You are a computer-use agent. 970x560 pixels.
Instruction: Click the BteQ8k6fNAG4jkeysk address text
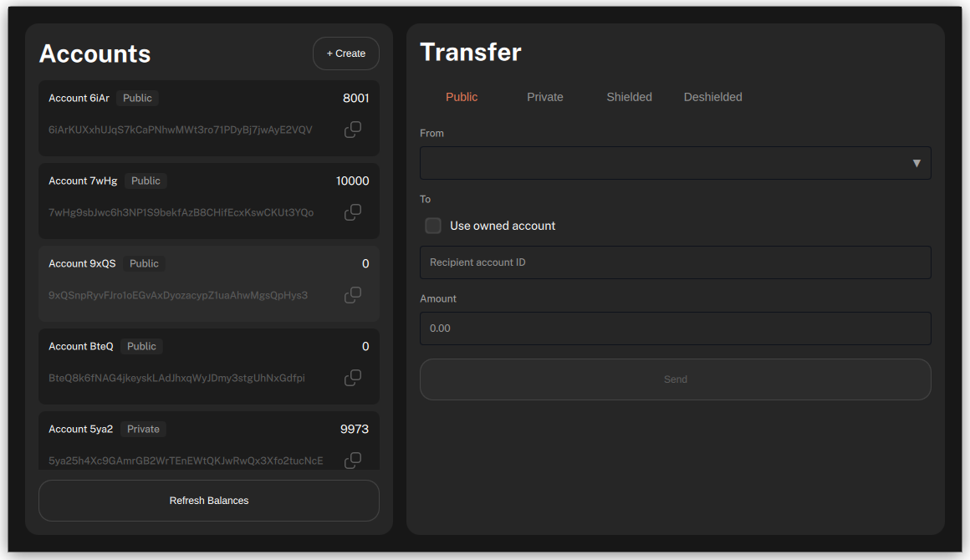click(177, 379)
